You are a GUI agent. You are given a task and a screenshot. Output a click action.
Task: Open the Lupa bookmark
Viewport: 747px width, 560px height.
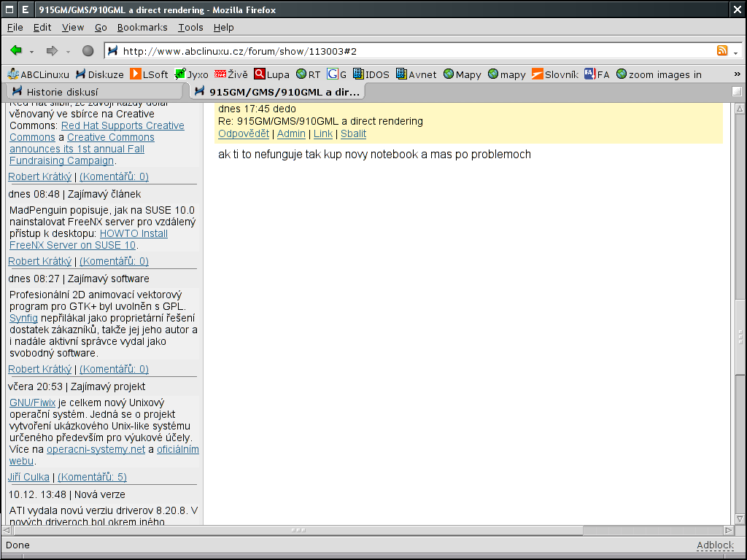point(271,74)
